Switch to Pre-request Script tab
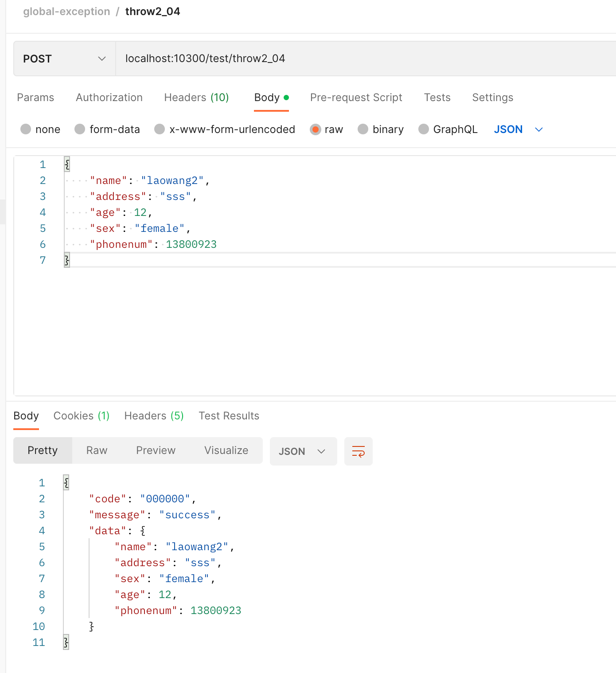 pos(356,98)
